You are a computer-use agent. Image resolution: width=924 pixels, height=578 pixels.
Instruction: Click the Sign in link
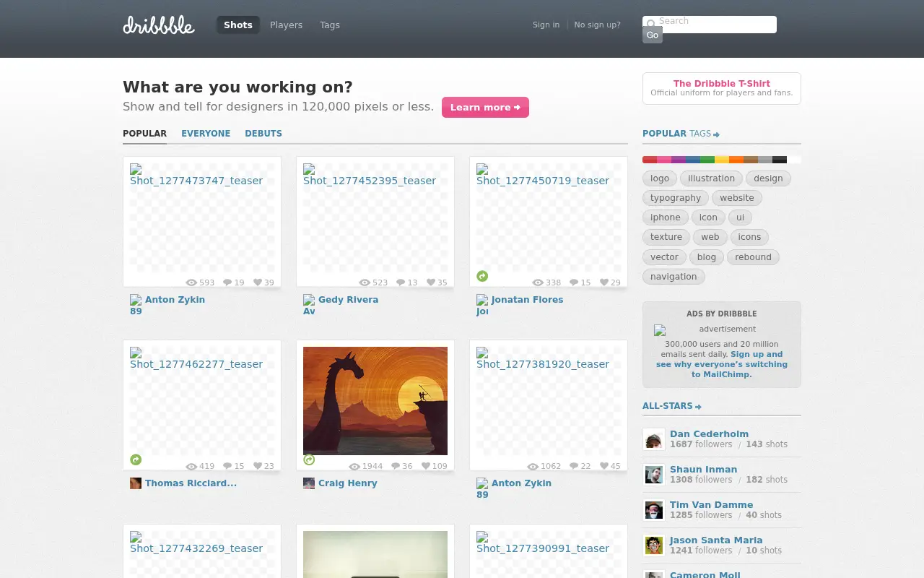pos(546,25)
